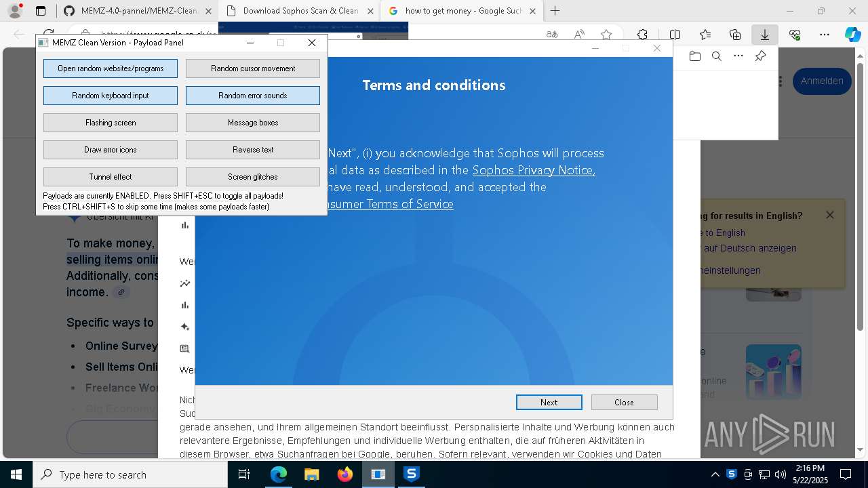Screen dimensions: 868x488
Task: Toggle 'Tunnel effect' payload
Action: (111, 177)
